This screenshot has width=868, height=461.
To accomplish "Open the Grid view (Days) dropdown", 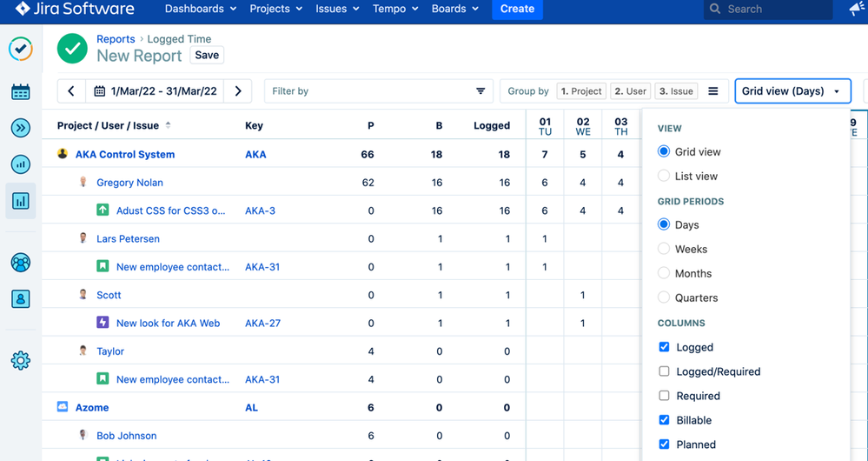I will (792, 90).
